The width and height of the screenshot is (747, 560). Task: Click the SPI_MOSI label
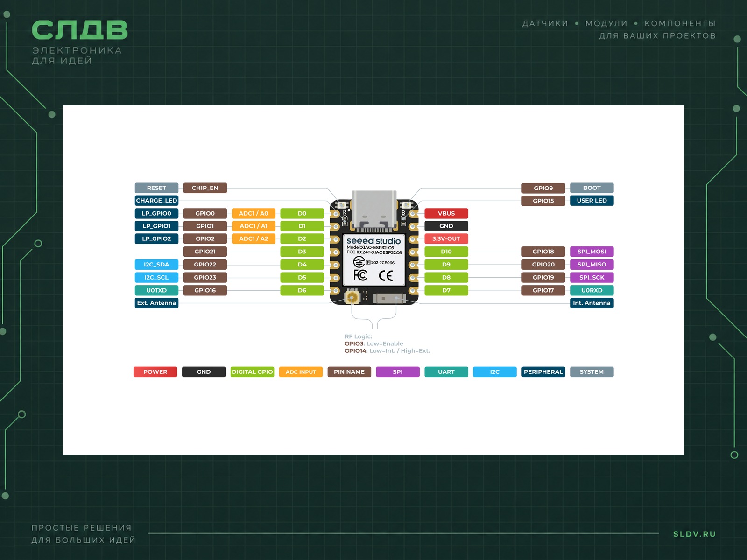point(592,252)
